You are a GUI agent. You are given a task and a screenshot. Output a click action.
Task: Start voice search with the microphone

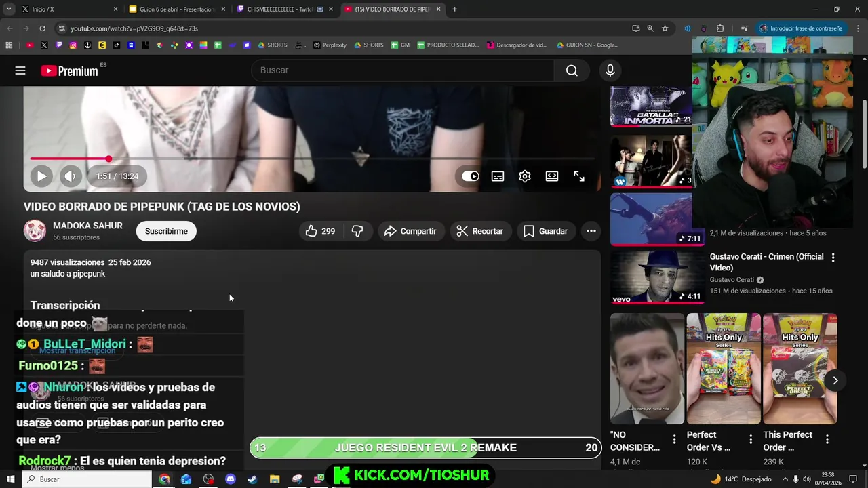point(610,70)
